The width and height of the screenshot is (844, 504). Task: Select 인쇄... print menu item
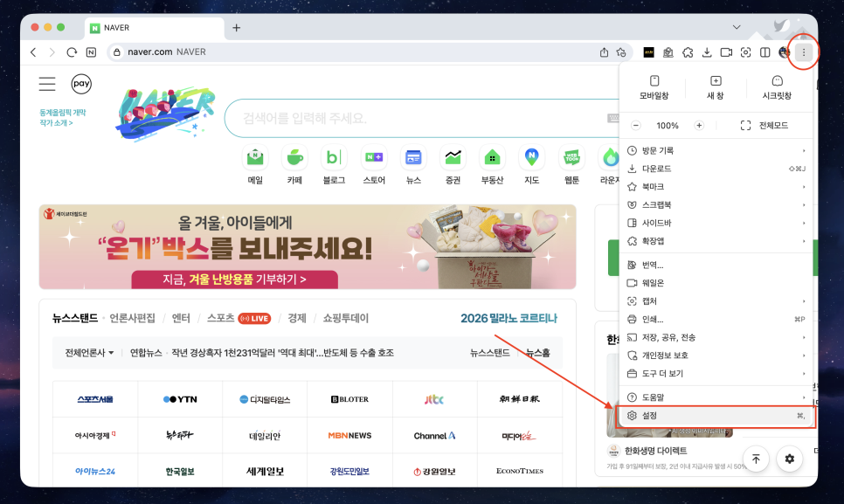716,319
